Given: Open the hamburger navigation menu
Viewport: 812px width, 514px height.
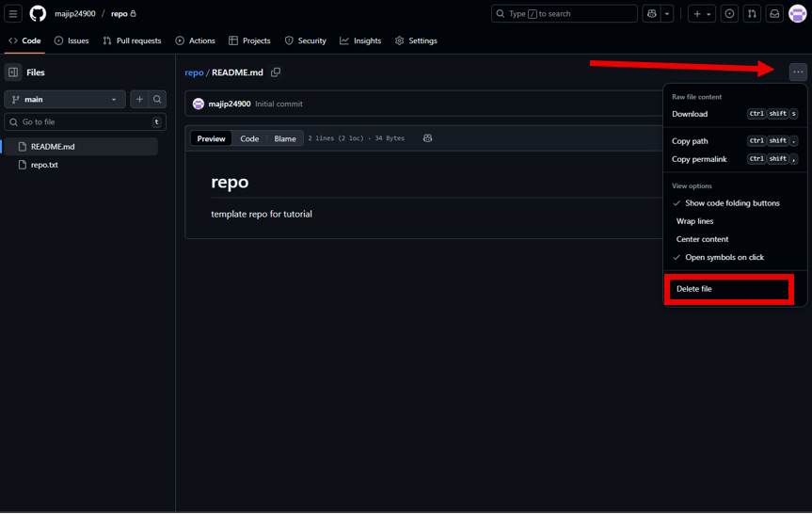Looking at the screenshot, I should click(13, 13).
